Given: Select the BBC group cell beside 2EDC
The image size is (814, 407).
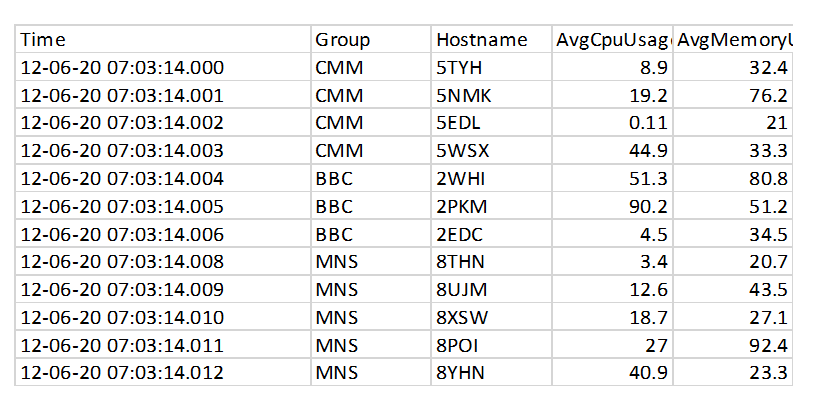Looking at the screenshot, I should pyautogui.click(x=371, y=234).
